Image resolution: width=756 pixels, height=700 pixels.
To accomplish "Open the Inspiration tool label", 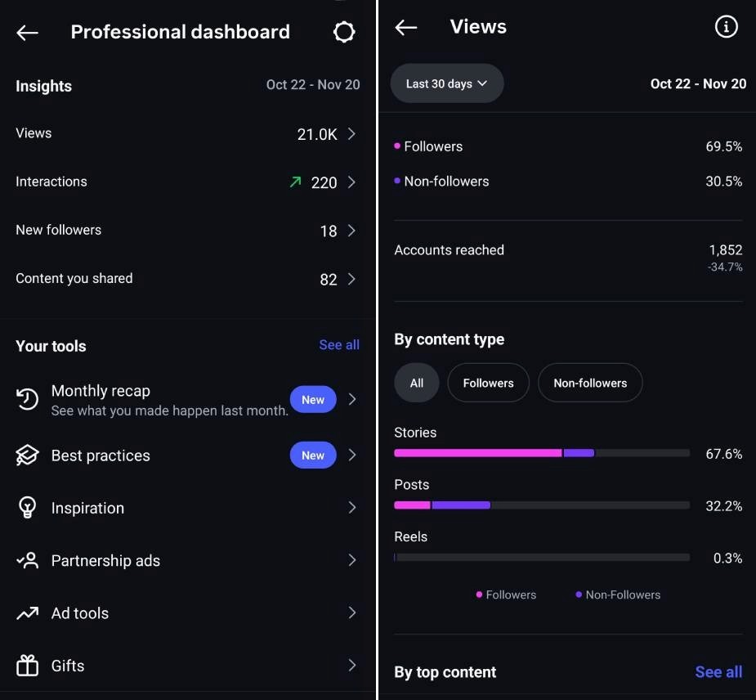I will (87, 508).
